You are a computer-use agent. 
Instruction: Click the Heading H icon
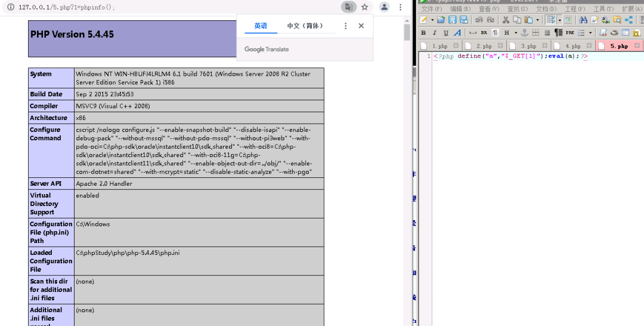(506, 33)
